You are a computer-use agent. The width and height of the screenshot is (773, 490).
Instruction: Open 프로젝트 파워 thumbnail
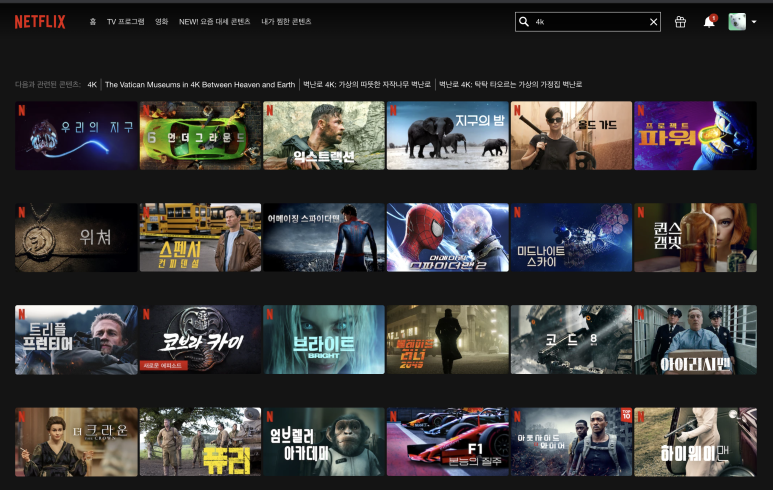click(695, 136)
